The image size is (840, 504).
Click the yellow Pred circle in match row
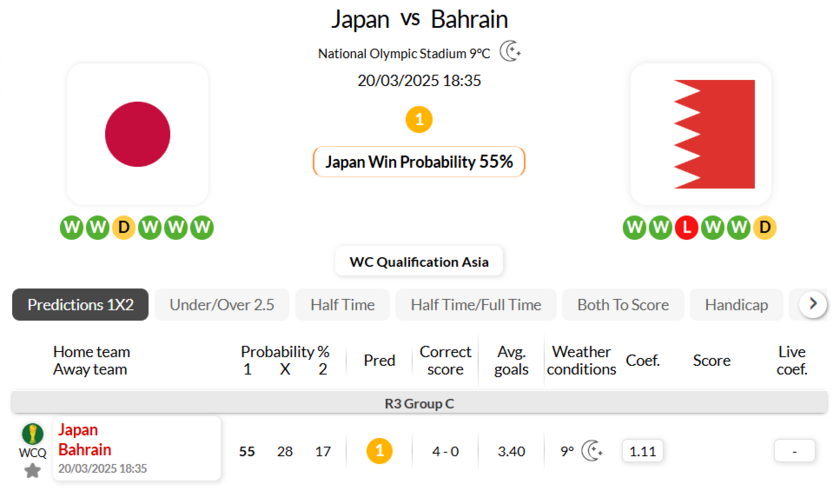(379, 451)
